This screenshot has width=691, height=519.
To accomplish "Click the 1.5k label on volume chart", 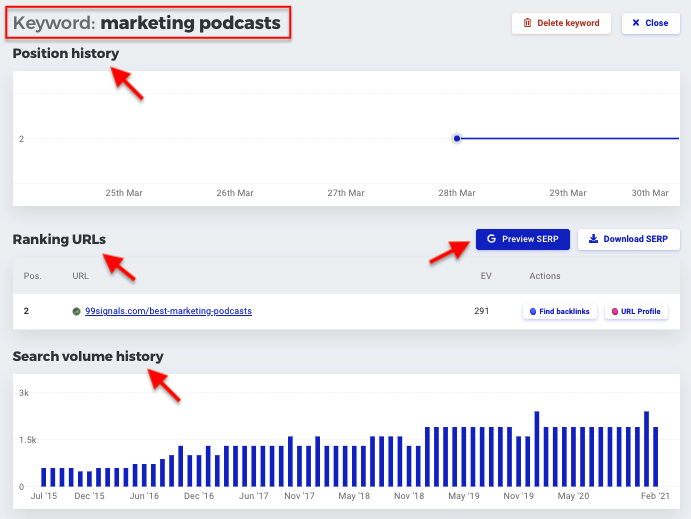I will pos(27,440).
